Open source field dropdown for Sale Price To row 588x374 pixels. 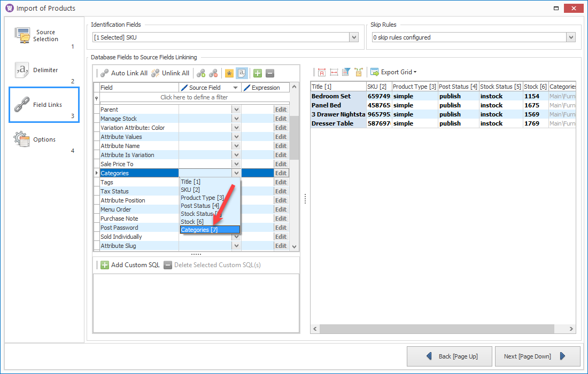[x=236, y=164]
